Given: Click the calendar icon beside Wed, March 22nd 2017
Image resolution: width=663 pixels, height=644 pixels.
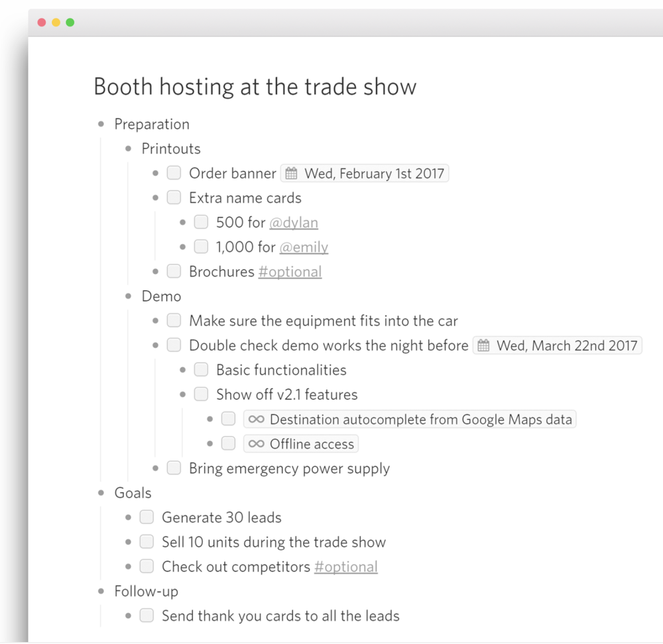Looking at the screenshot, I should (x=483, y=345).
